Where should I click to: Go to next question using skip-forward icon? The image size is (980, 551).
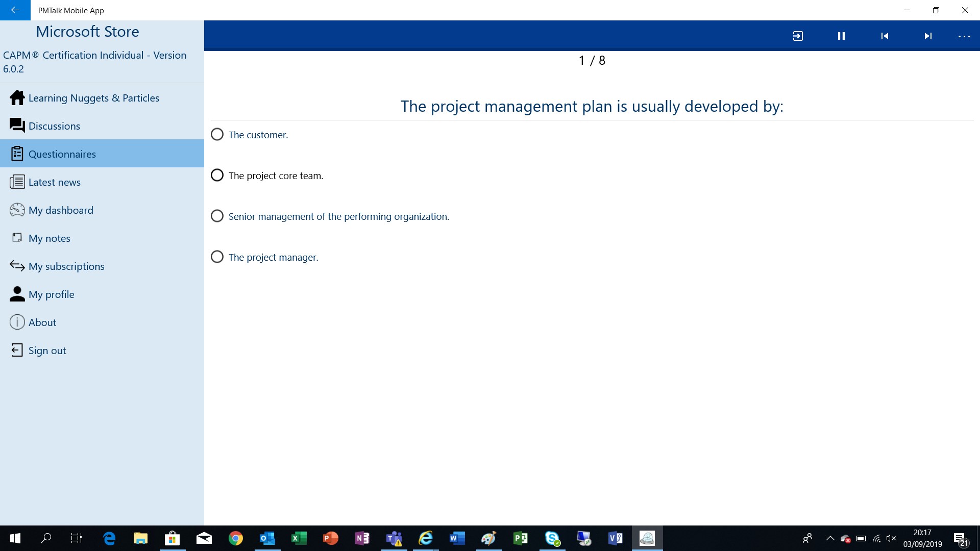[928, 36]
